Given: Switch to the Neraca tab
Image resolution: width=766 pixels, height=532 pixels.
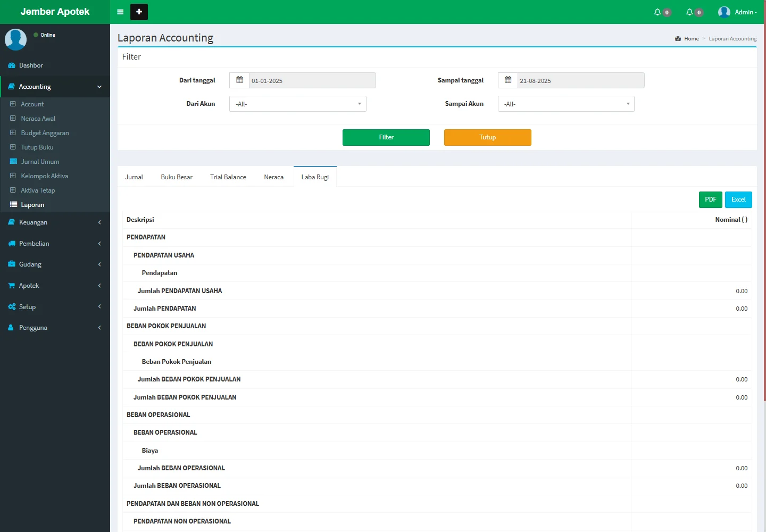Looking at the screenshot, I should point(273,177).
